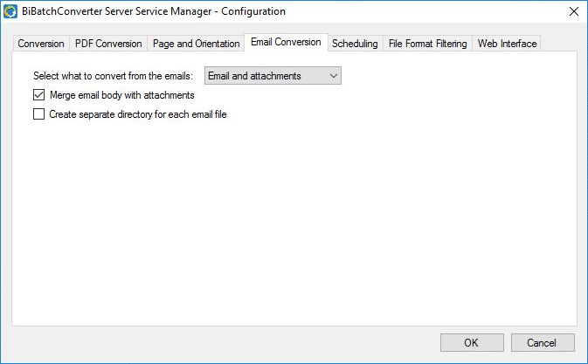Uncheck the Merge email body checkbox
The height and width of the screenshot is (364, 588).
tap(38, 95)
